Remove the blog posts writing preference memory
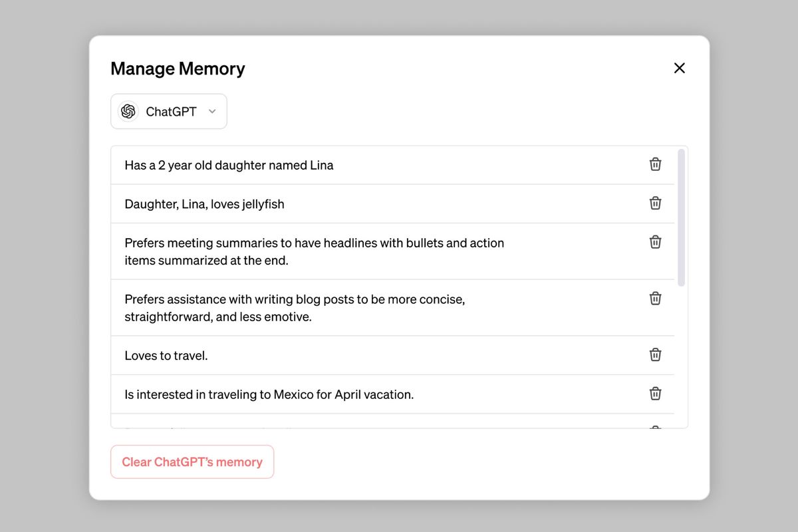This screenshot has width=798, height=532. [x=655, y=299]
